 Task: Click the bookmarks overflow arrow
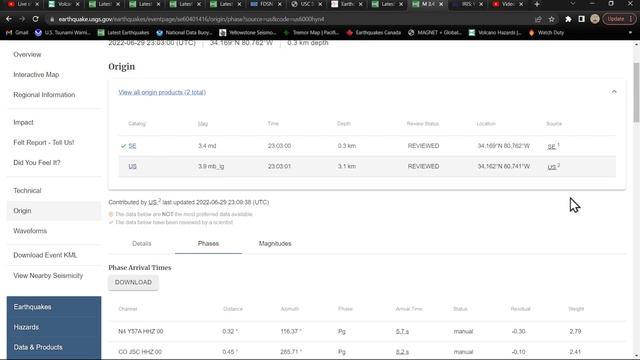tap(630, 33)
